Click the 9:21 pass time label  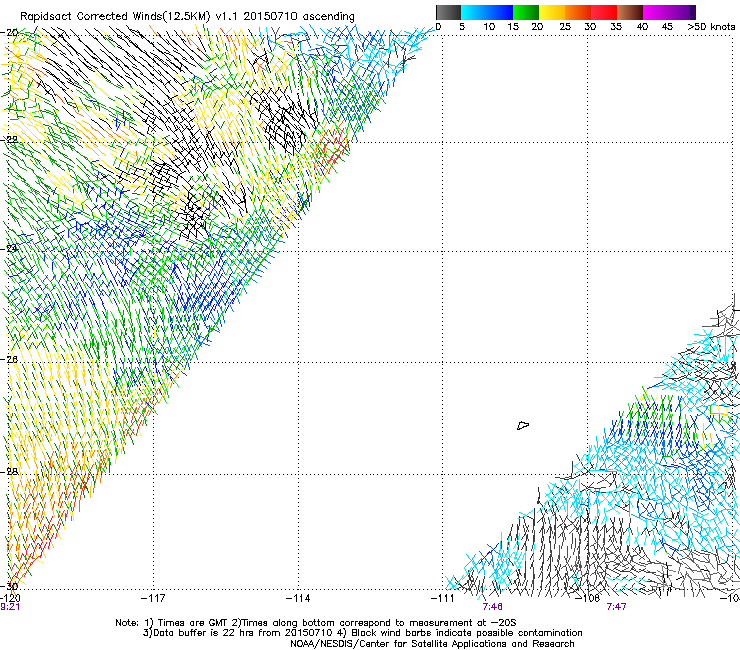click(x=10, y=607)
